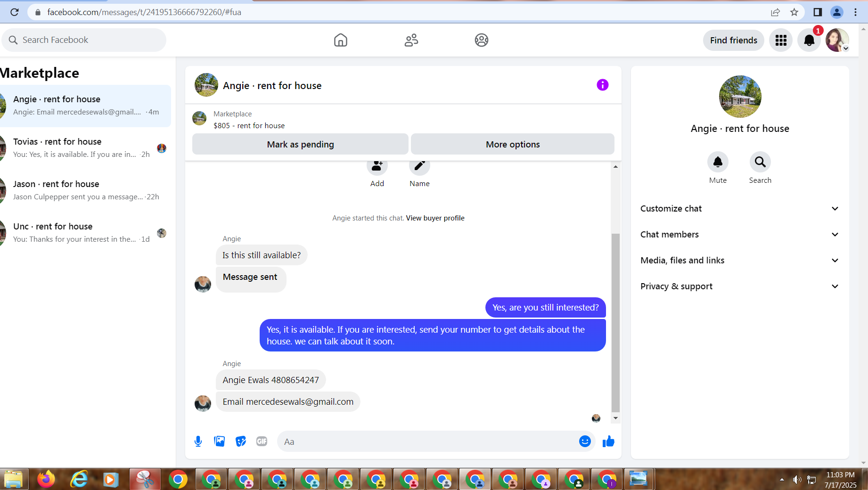Viewport: 868px width, 490px height.
Task: Open the Facebook Home icon
Action: click(x=340, y=40)
